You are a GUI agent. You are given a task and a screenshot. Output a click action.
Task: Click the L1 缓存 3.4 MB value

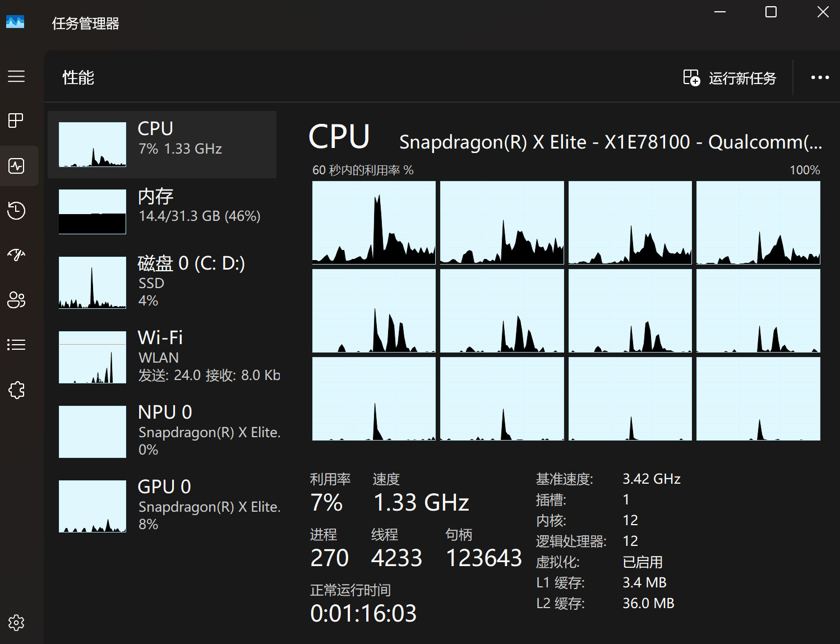click(644, 582)
